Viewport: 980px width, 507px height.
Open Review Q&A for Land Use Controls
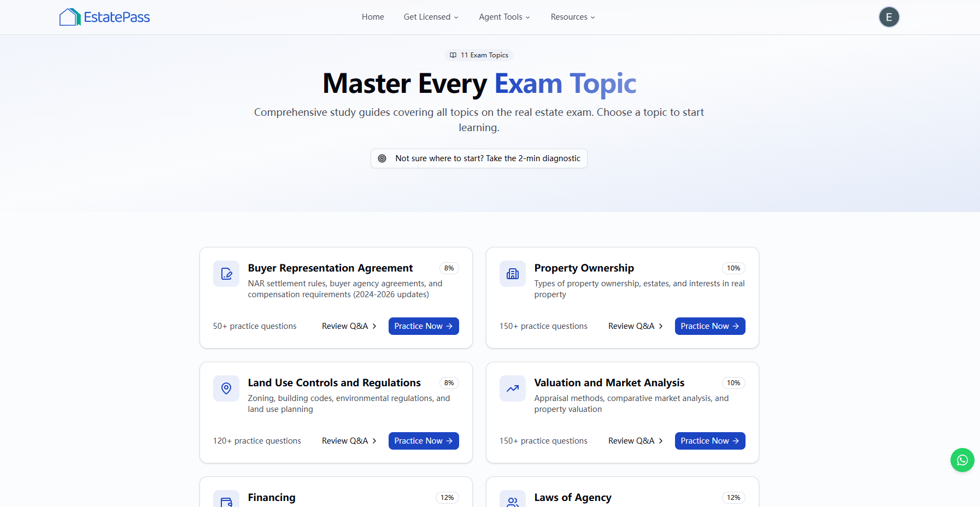[x=349, y=441]
